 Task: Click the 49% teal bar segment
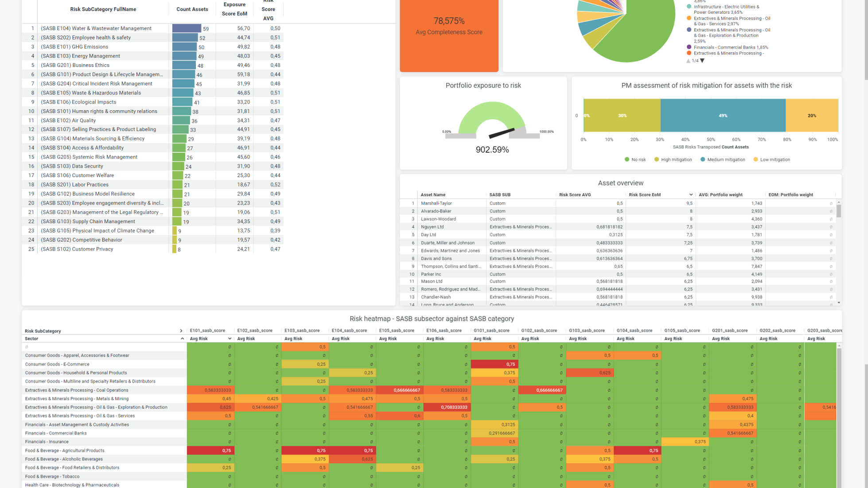click(723, 116)
